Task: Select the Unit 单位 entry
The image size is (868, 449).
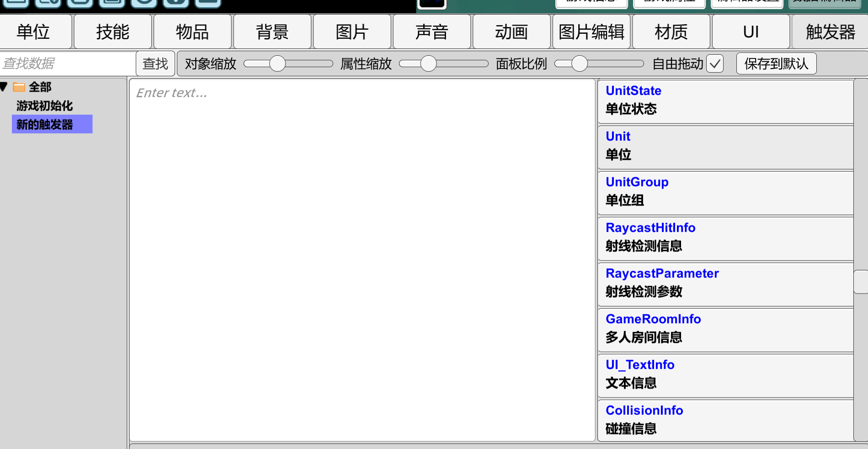Action: coord(725,147)
